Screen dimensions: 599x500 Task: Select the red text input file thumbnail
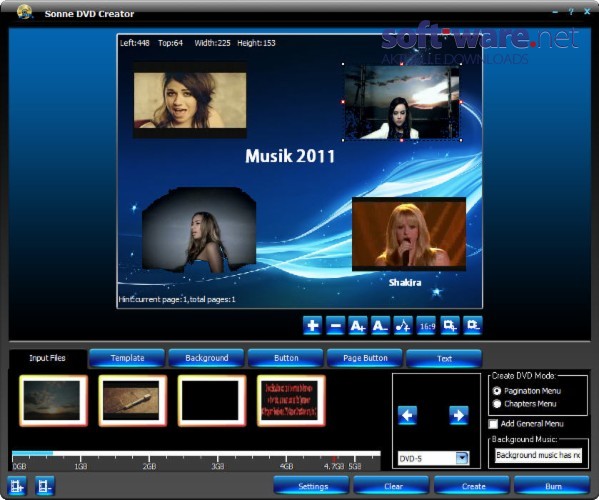click(291, 401)
